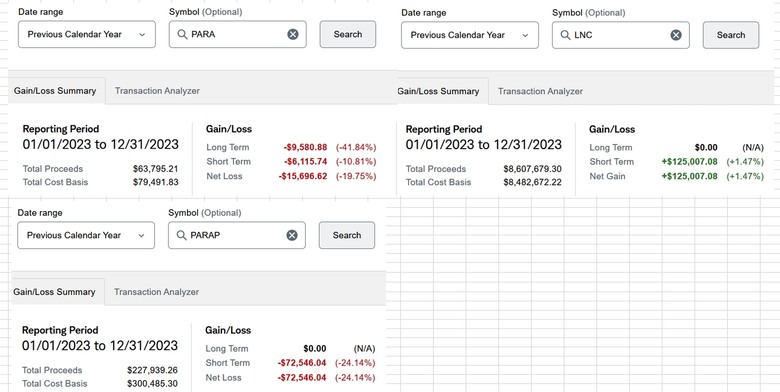Click into the symbol field containing LNC
780x392 pixels.
click(621, 35)
